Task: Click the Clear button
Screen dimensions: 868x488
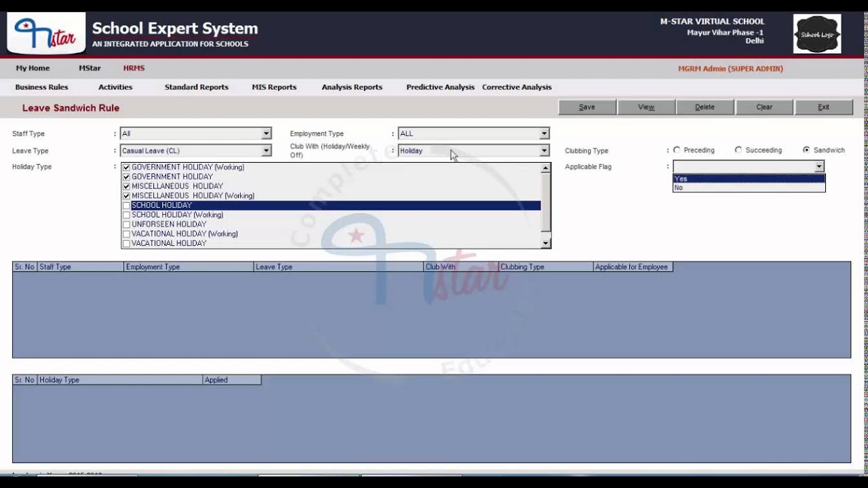Action: (764, 107)
